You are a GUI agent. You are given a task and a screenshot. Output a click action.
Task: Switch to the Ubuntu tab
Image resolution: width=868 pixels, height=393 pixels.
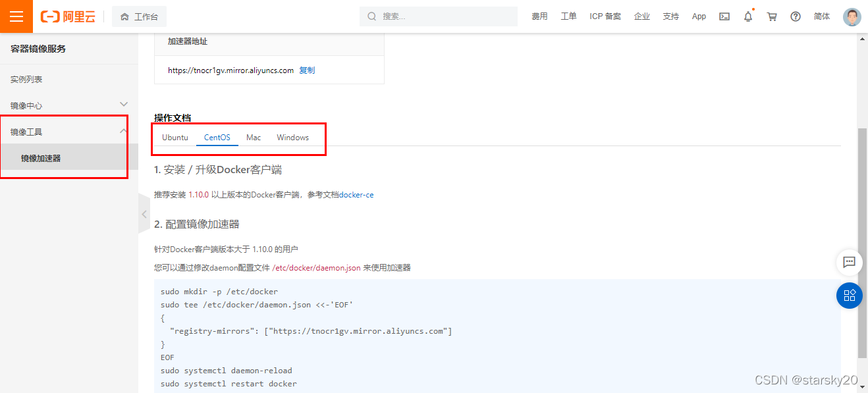click(x=175, y=138)
